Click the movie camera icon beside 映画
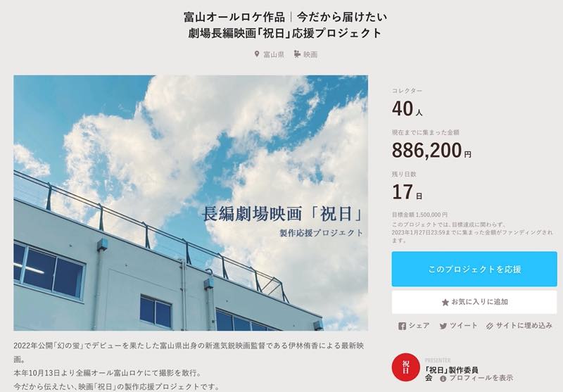The height and width of the screenshot is (392, 563). click(297, 54)
